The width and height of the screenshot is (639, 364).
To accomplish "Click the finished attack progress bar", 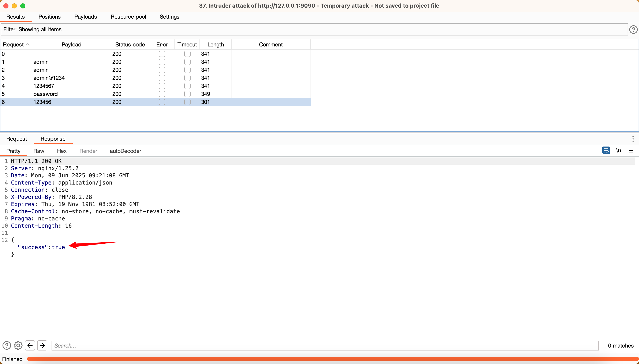I will pos(333,359).
